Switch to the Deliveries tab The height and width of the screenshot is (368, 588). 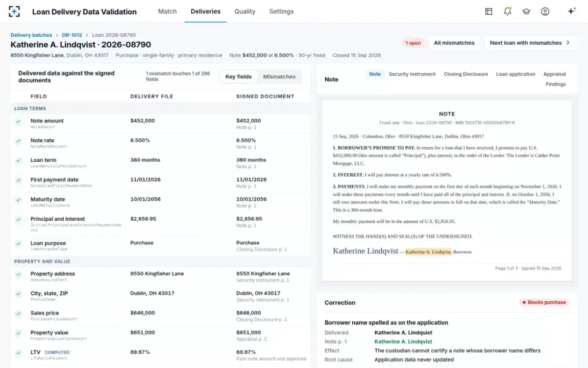(x=205, y=11)
